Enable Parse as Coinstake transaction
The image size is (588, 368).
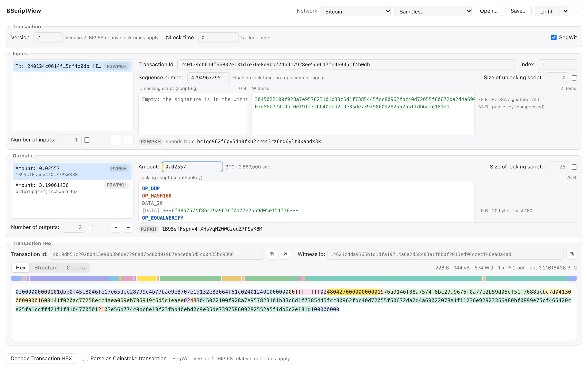point(86,358)
